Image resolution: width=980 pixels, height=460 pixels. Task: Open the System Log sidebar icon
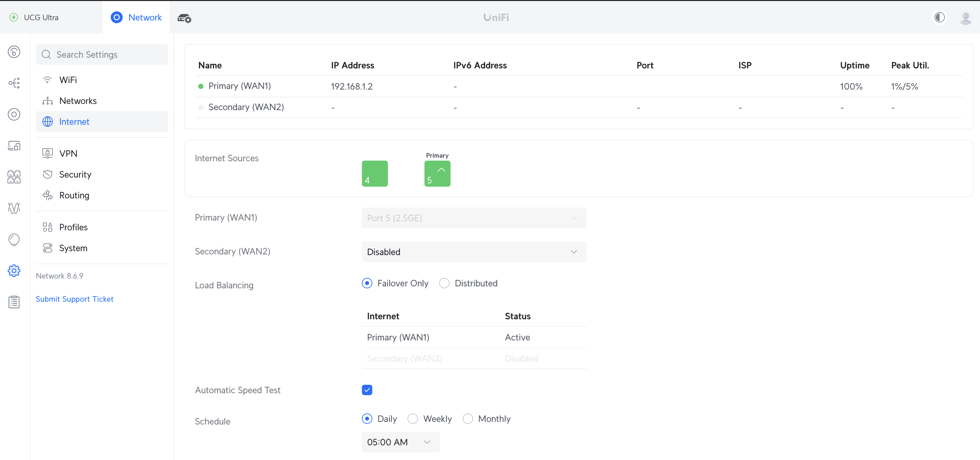click(14, 302)
